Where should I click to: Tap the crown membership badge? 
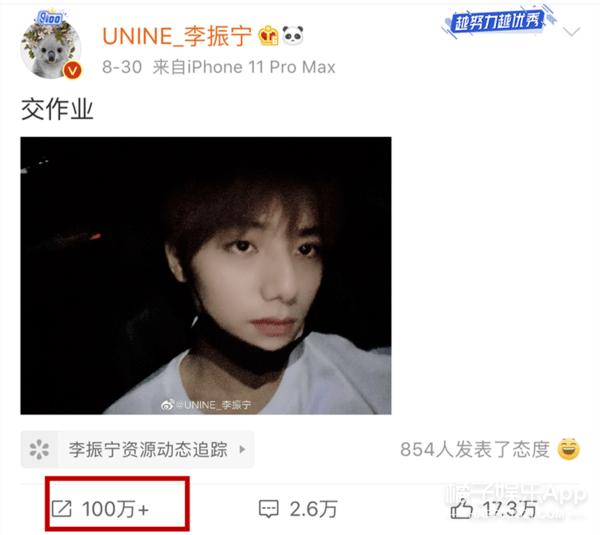coord(268,36)
